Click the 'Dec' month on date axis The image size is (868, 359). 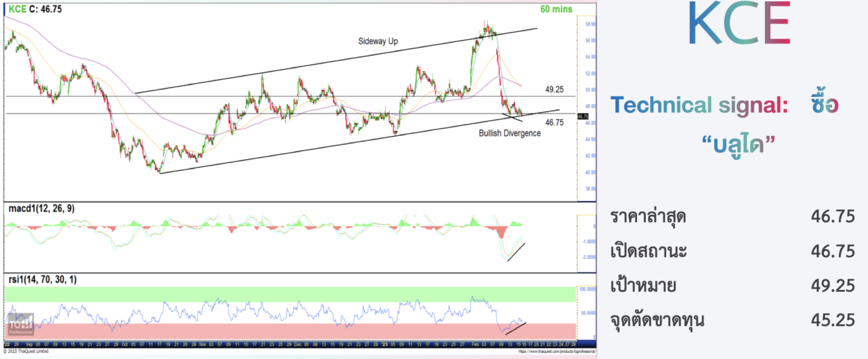[297, 344]
